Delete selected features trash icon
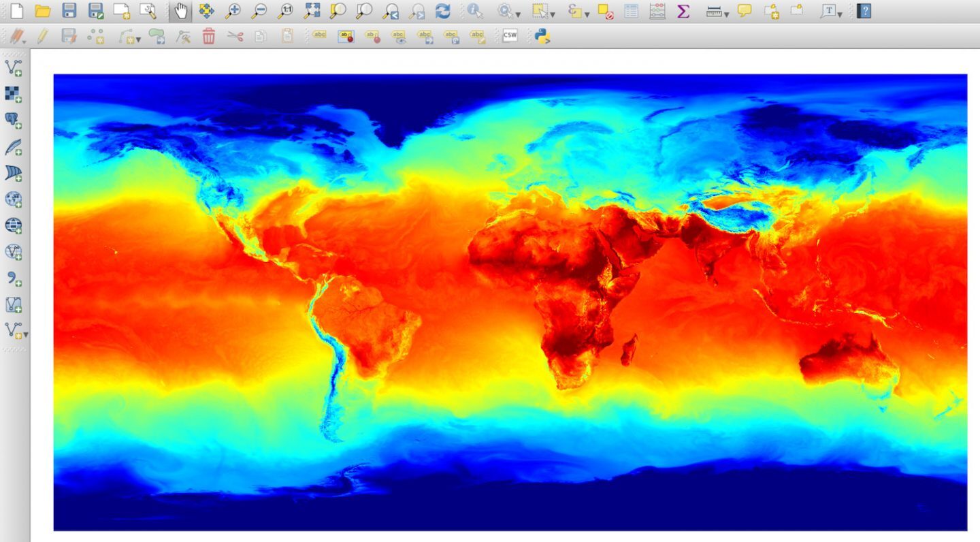980x542 pixels. [209, 36]
